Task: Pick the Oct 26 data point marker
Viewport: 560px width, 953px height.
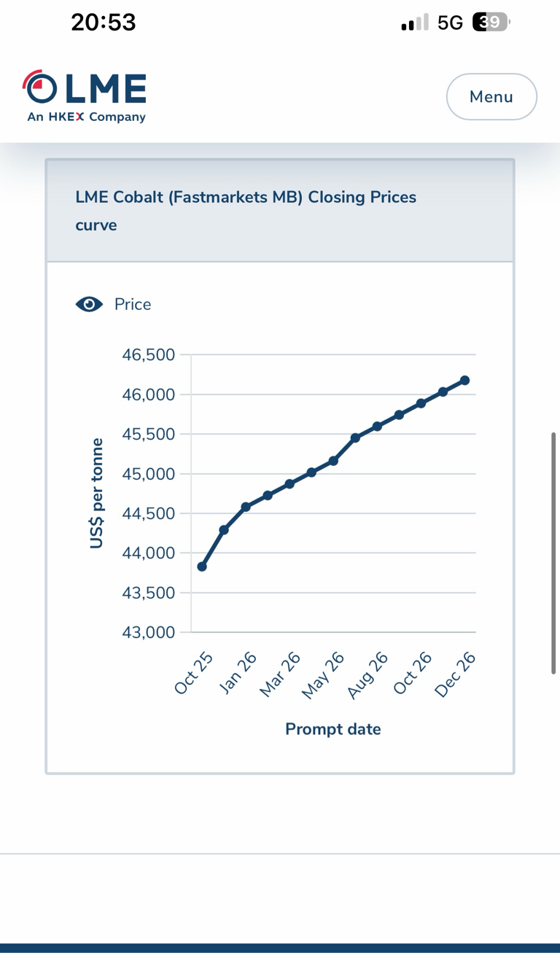Action: point(421,403)
